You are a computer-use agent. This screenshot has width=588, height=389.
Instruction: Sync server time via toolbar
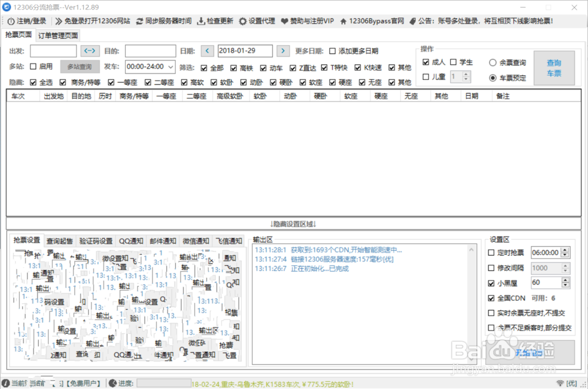[x=164, y=21]
